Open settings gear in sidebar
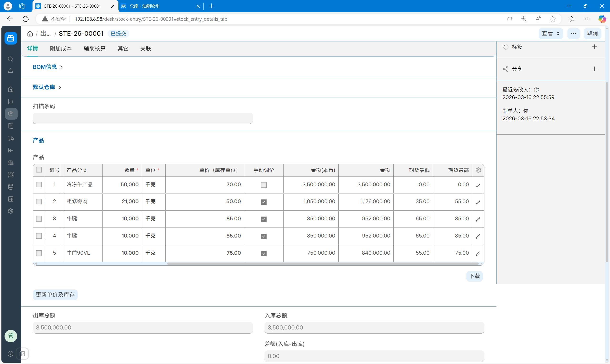The width and height of the screenshot is (610, 364). tap(10, 211)
